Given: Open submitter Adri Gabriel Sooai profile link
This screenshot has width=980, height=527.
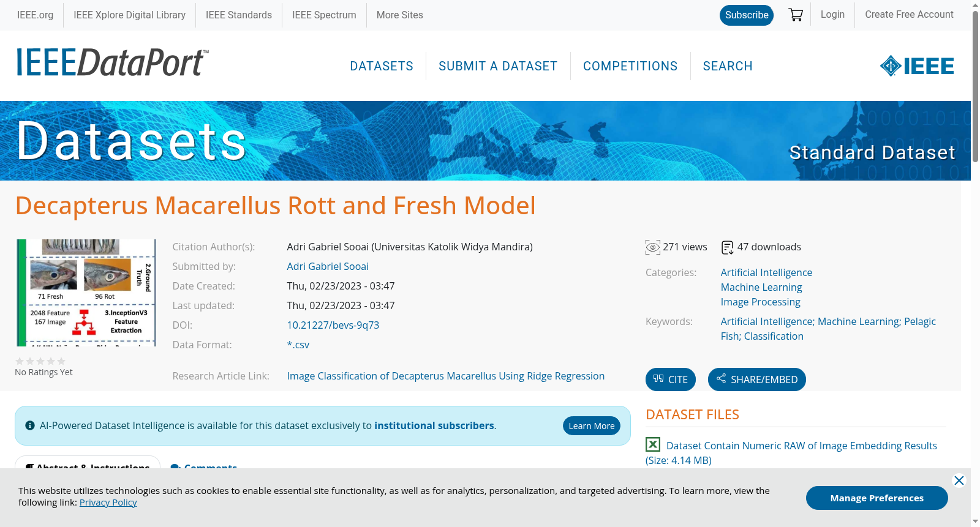Looking at the screenshot, I should 328,266.
